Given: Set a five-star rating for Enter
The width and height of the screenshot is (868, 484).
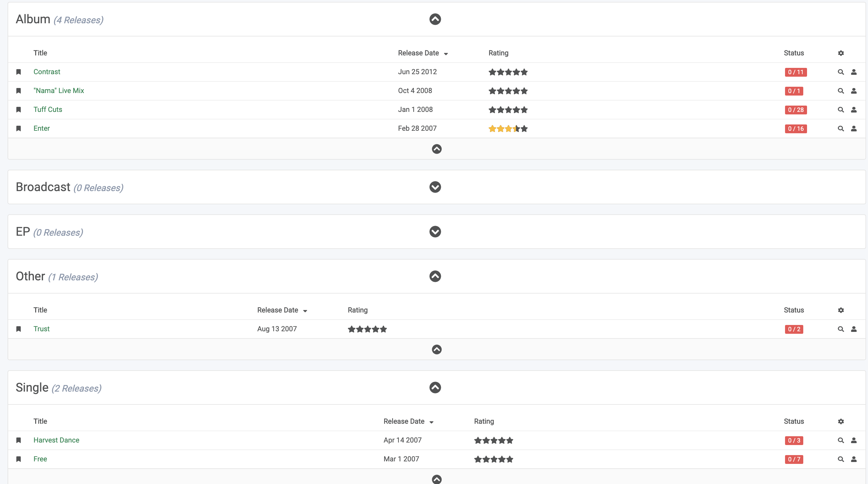Looking at the screenshot, I should pos(524,129).
